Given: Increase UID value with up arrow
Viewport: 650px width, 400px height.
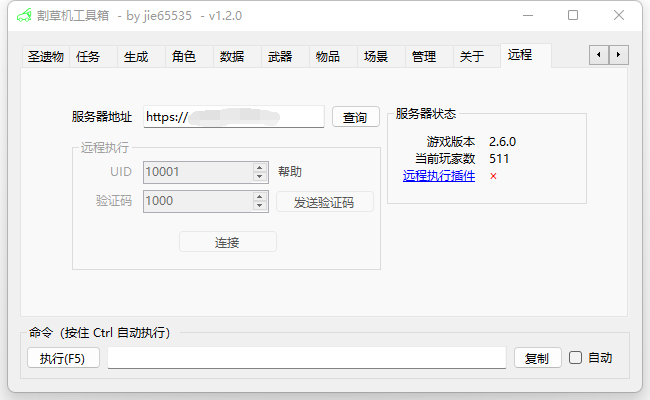Looking at the screenshot, I should coord(260,167).
